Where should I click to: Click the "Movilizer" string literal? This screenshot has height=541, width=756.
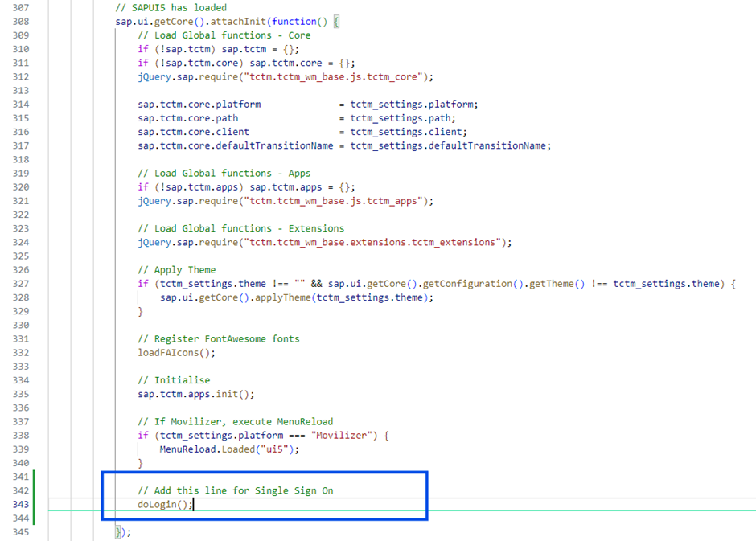pyautogui.click(x=347, y=435)
